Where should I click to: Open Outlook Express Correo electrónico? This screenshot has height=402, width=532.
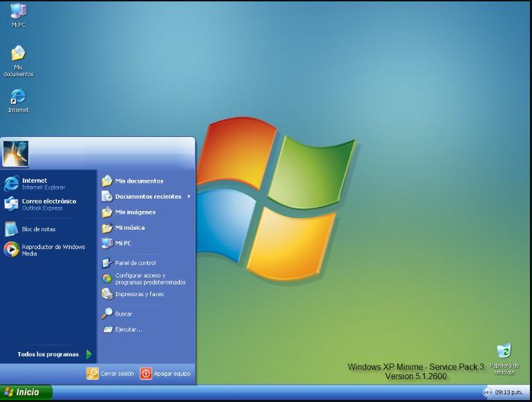point(44,204)
